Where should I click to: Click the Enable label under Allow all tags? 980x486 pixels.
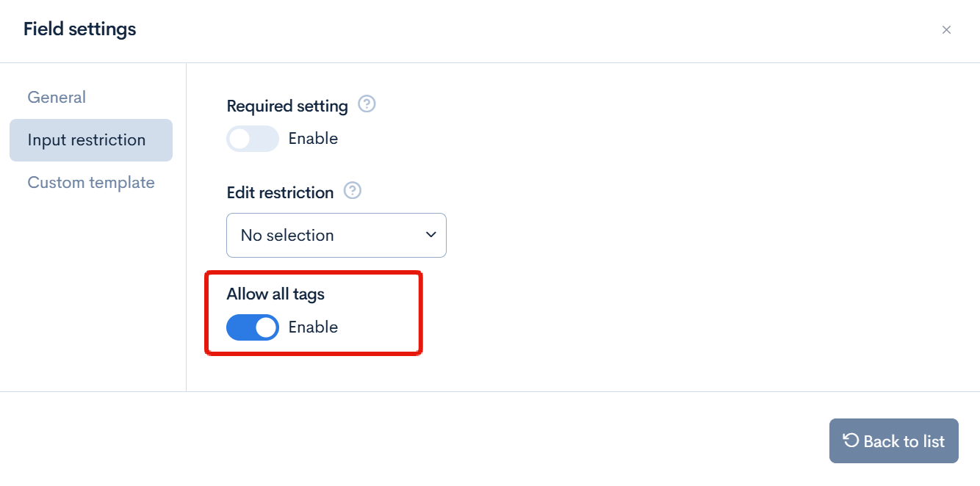coord(313,327)
